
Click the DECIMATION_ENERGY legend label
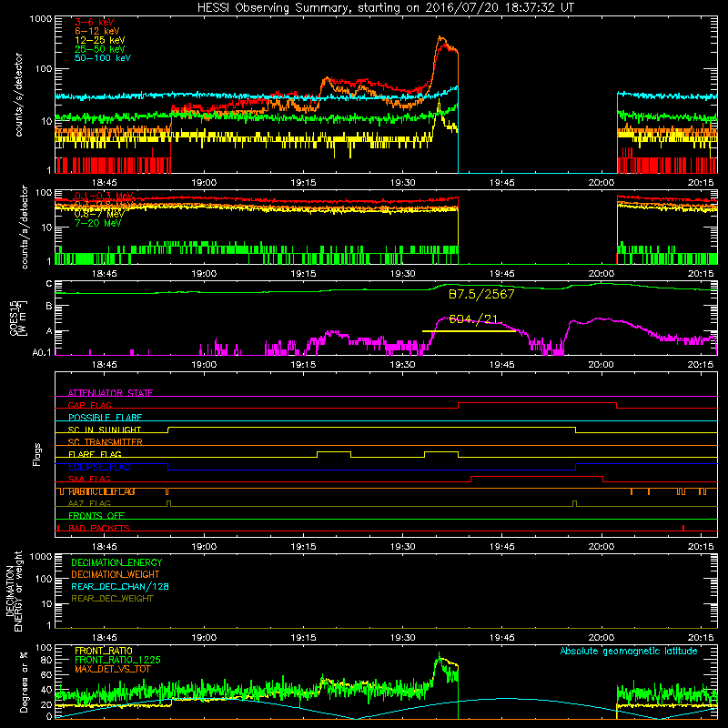click(x=116, y=562)
